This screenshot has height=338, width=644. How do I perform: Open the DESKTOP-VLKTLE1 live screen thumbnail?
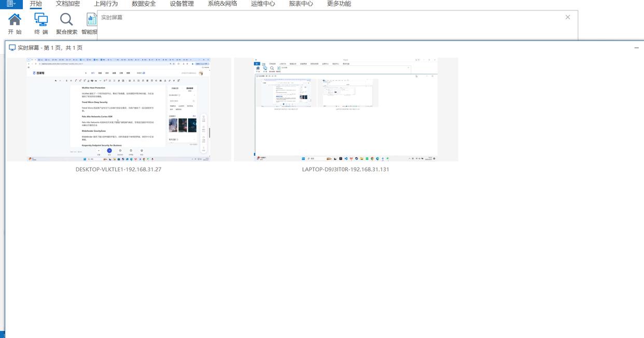[x=119, y=110]
